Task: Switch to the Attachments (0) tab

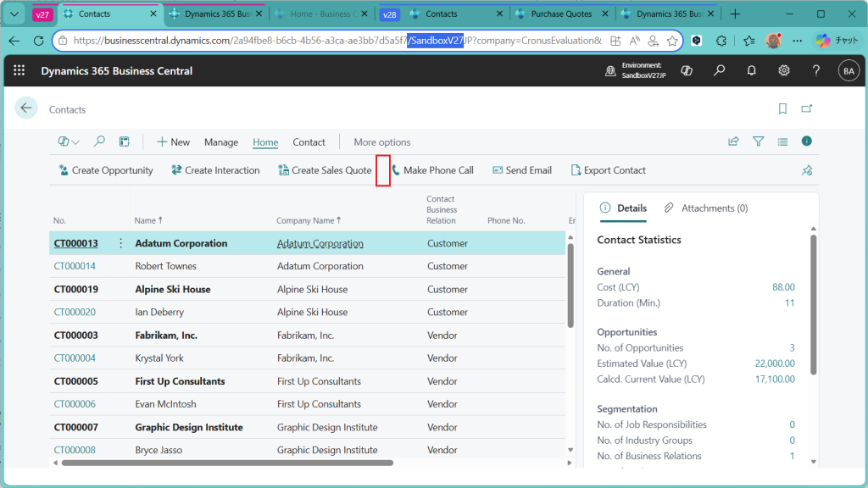Action: tap(706, 208)
